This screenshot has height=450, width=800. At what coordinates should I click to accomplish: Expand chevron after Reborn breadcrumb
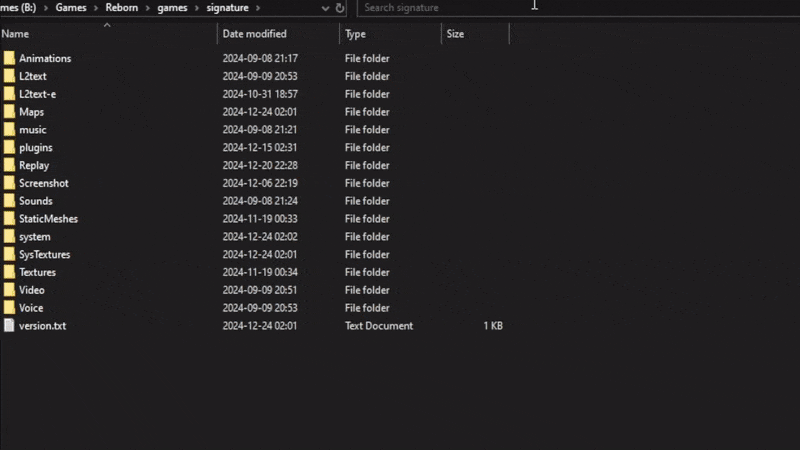[x=147, y=8]
